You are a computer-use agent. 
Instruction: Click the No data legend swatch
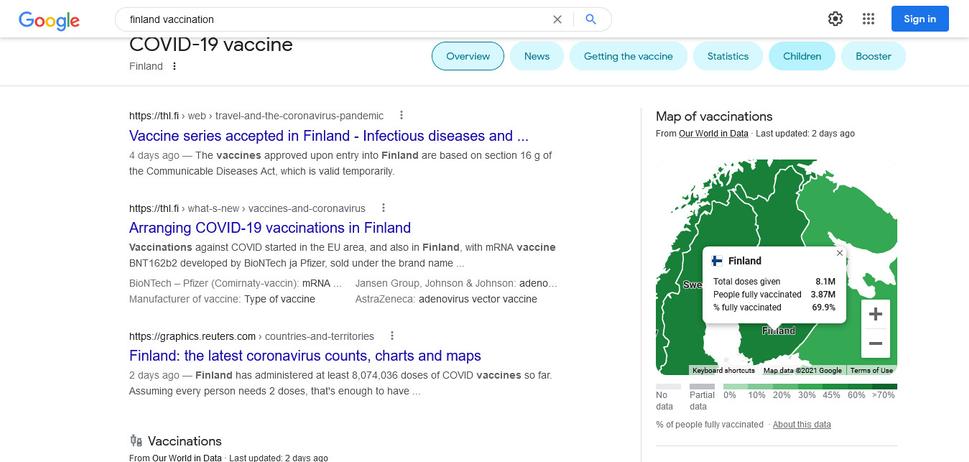668,387
